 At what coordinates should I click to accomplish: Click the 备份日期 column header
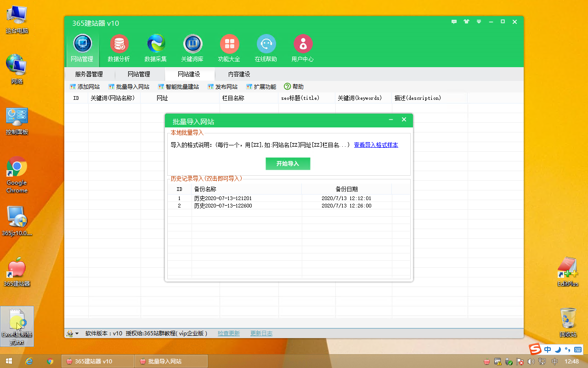(x=346, y=189)
